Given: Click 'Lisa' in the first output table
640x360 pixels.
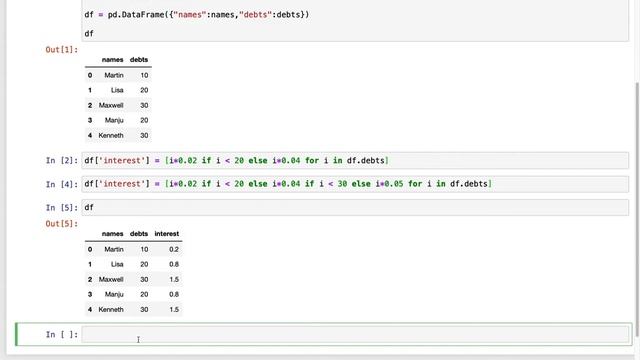Looking at the screenshot, I should pos(117,90).
